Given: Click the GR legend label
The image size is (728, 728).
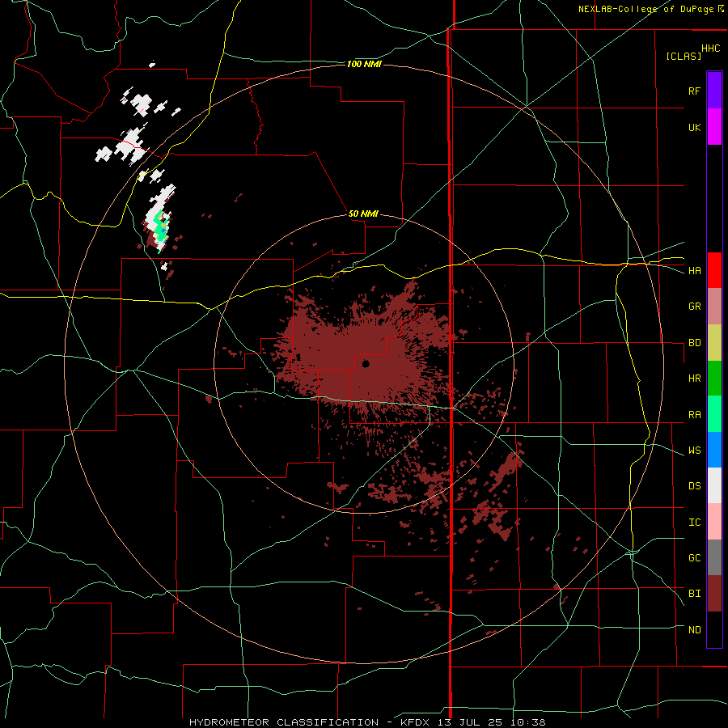Looking at the screenshot, I should click(695, 307).
